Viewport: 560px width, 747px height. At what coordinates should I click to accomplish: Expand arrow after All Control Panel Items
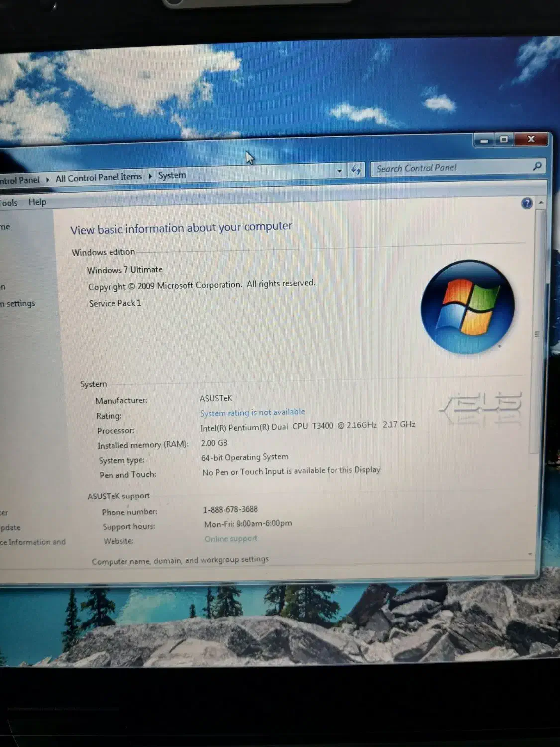click(150, 176)
